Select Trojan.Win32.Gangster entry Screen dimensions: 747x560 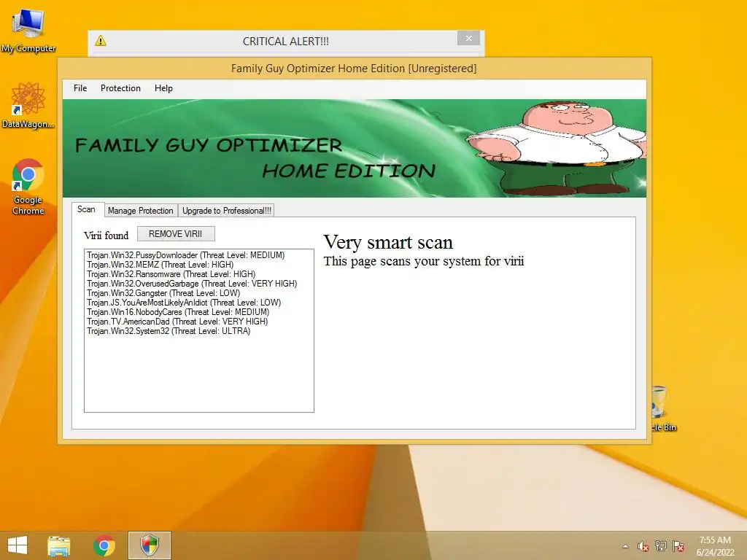163,293
